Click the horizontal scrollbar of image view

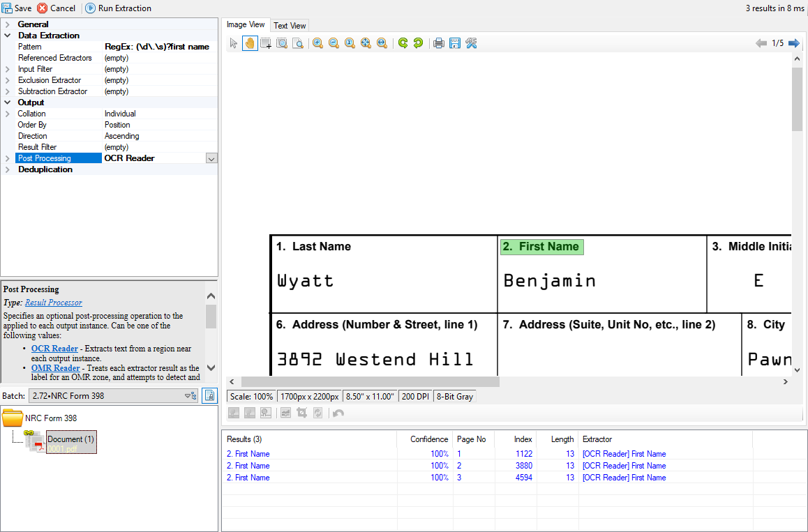click(x=371, y=381)
